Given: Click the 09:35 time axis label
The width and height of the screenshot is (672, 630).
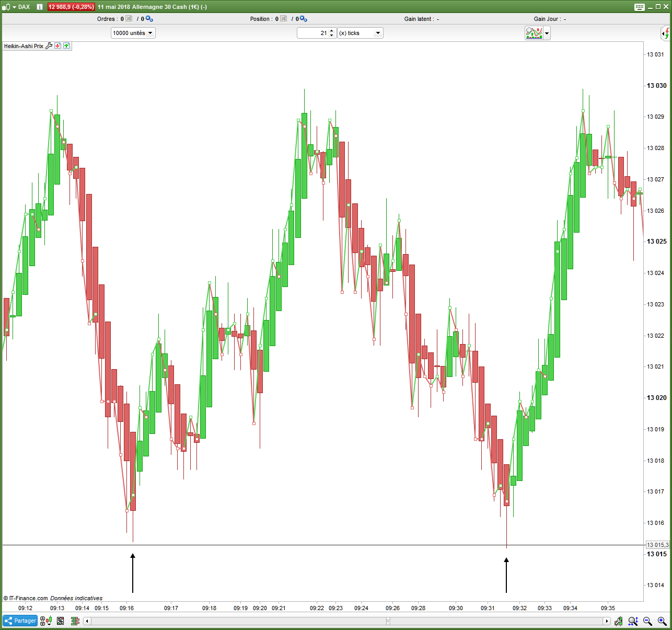Looking at the screenshot, I should [608, 608].
